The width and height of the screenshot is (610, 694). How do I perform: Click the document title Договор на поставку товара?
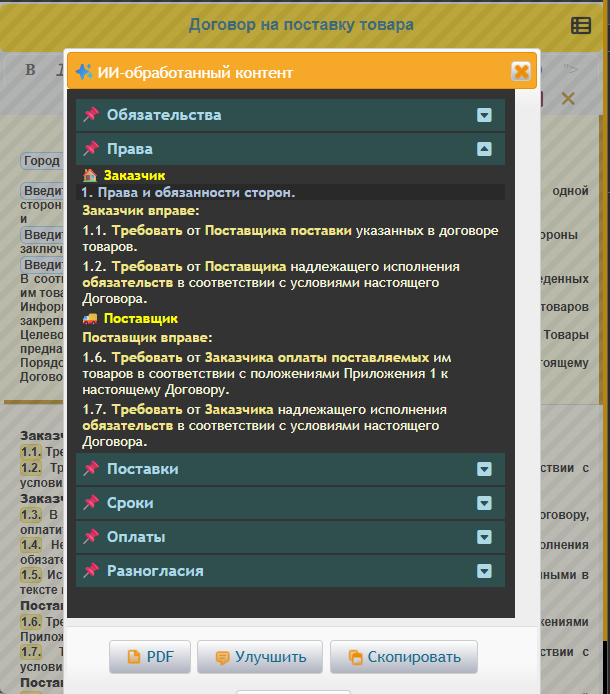(301, 25)
